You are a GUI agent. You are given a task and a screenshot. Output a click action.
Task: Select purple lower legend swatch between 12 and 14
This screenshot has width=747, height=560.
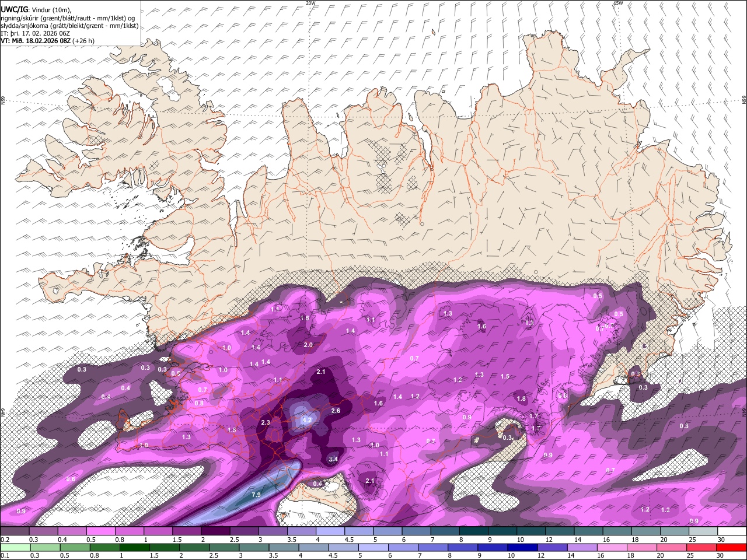coord(551,547)
